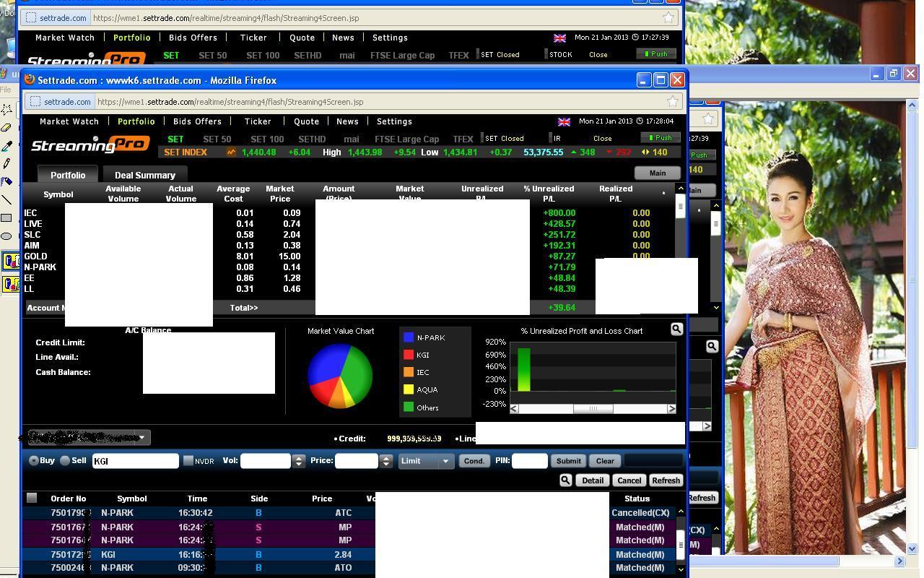Screen dimensions: 924x578
Task: Toggle the select-all checkbox in order table header
Action: coord(32,498)
